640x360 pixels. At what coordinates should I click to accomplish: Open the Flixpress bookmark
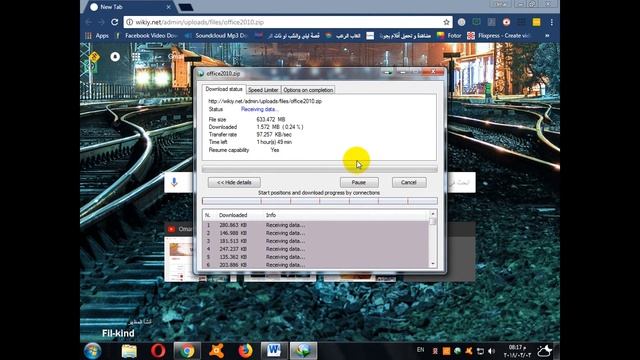coord(499,36)
